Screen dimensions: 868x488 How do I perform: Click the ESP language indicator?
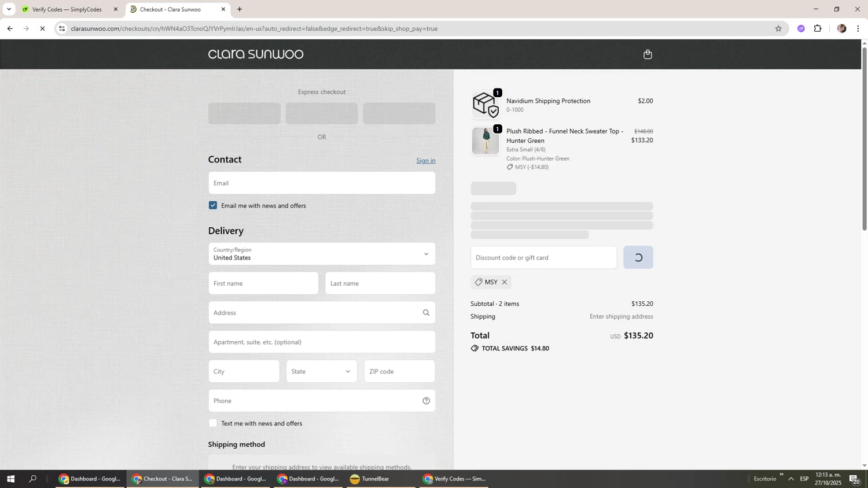(x=804, y=479)
